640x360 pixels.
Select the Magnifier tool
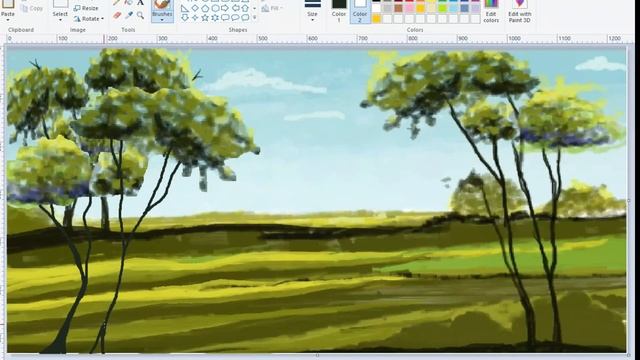(x=140, y=16)
